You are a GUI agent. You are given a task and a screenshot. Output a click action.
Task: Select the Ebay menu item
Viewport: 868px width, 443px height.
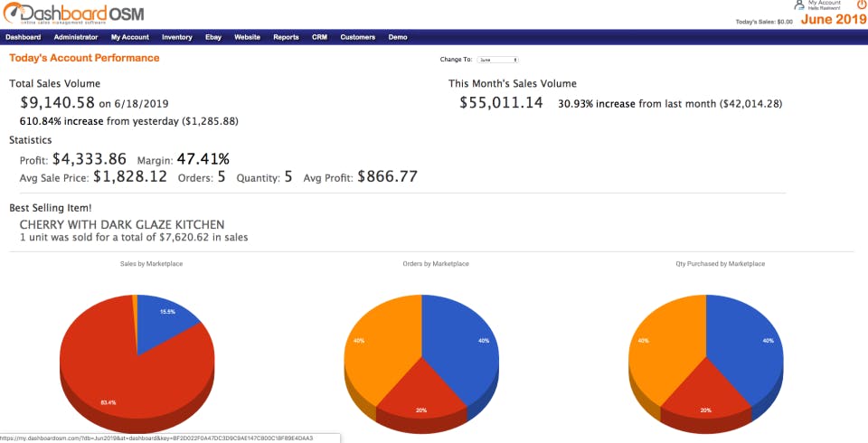[x=213, y=37]
